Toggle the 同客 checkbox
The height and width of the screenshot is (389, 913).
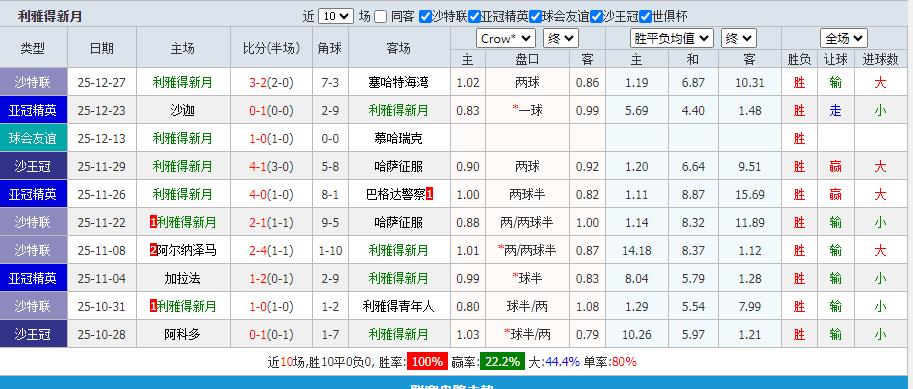pyautogui.click(x=380, y=16)
